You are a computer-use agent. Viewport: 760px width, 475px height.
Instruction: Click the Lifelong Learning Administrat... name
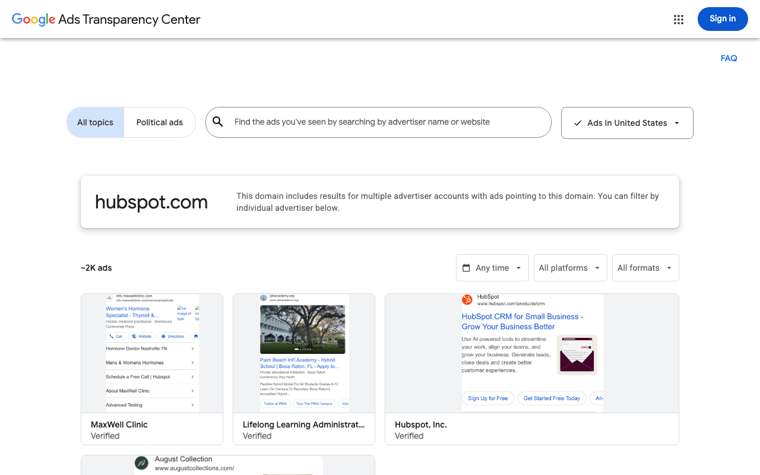(x=304, y=425)
